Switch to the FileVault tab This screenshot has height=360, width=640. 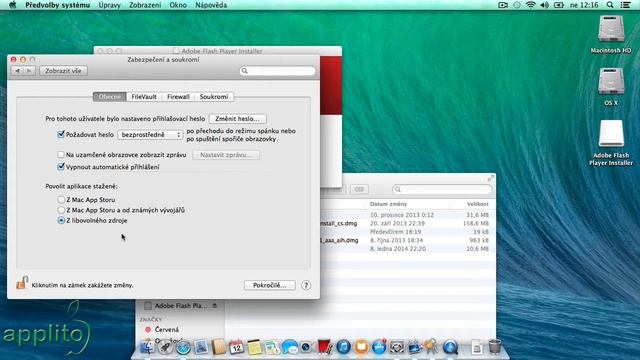tap(144, 97)
